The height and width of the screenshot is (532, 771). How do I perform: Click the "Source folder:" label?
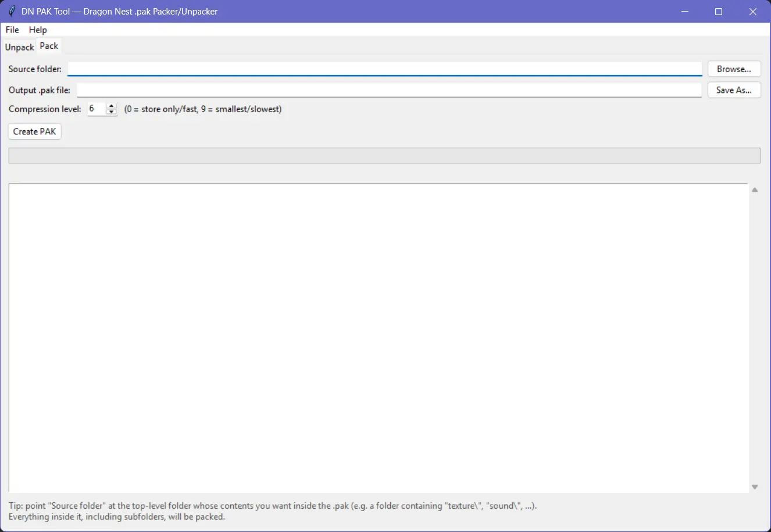coord(35,69)
